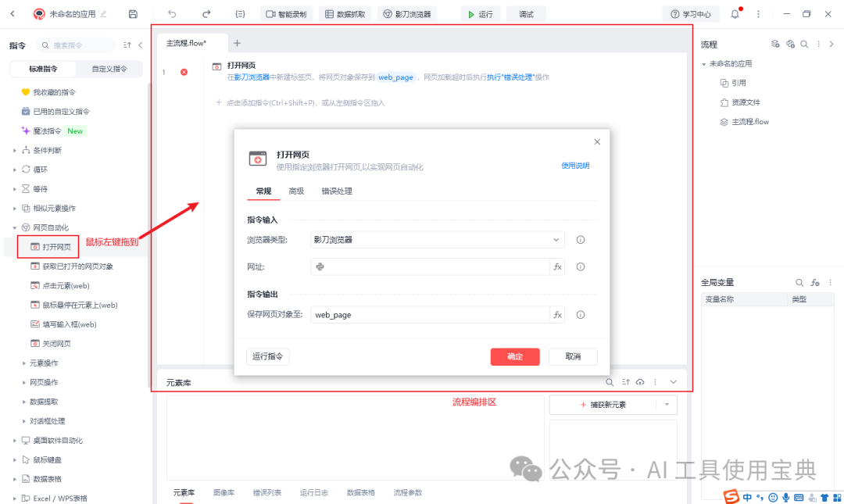
Task: Click the 运行 button in the toolbar
Action: (x=480, y=14)
